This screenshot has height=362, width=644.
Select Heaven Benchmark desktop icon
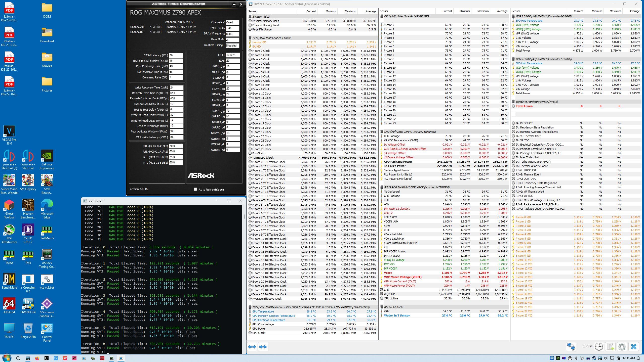coord(28,209)
